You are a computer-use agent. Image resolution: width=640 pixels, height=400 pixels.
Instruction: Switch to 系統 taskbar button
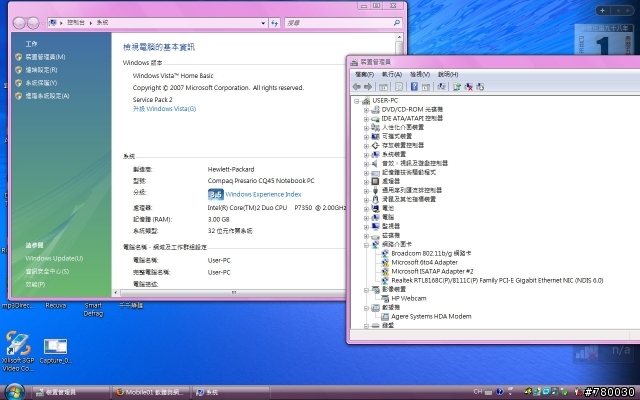click(x=230, y=392)
